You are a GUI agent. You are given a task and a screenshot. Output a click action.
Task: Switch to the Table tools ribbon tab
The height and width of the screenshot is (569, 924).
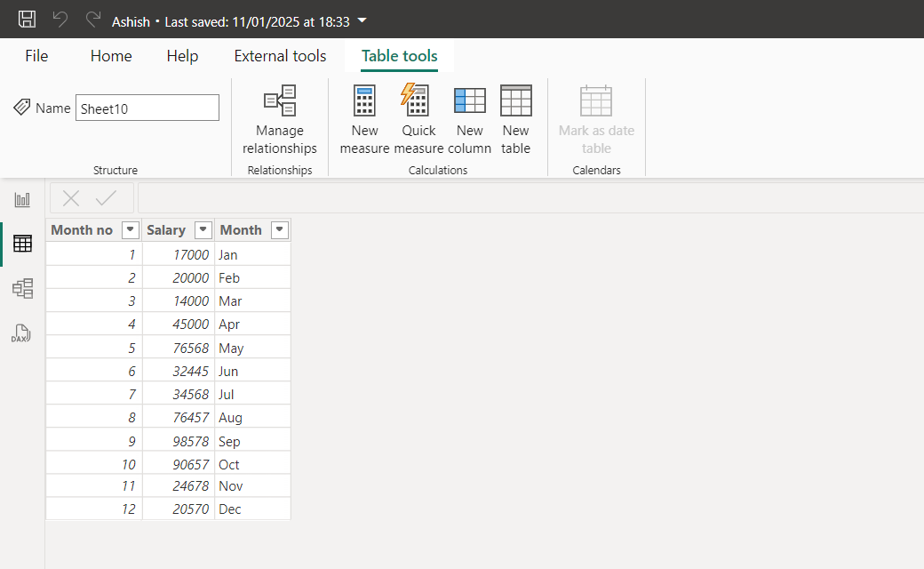[398, 55]
